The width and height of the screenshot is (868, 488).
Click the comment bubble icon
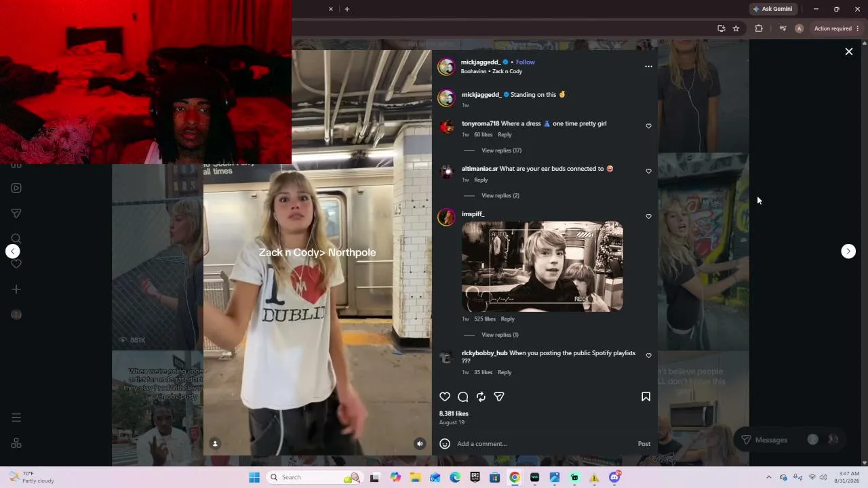tap(463, 397)
